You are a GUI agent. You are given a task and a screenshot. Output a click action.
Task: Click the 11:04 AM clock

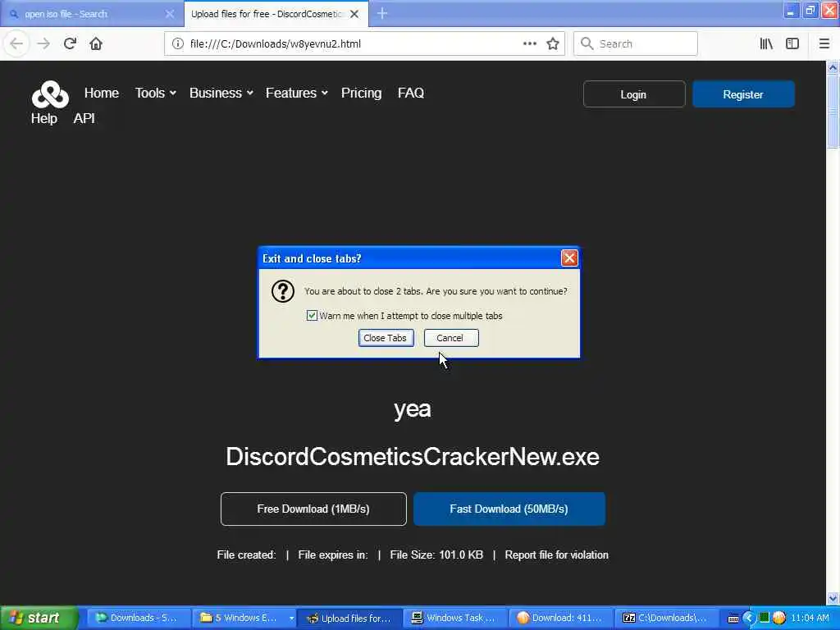810,619
